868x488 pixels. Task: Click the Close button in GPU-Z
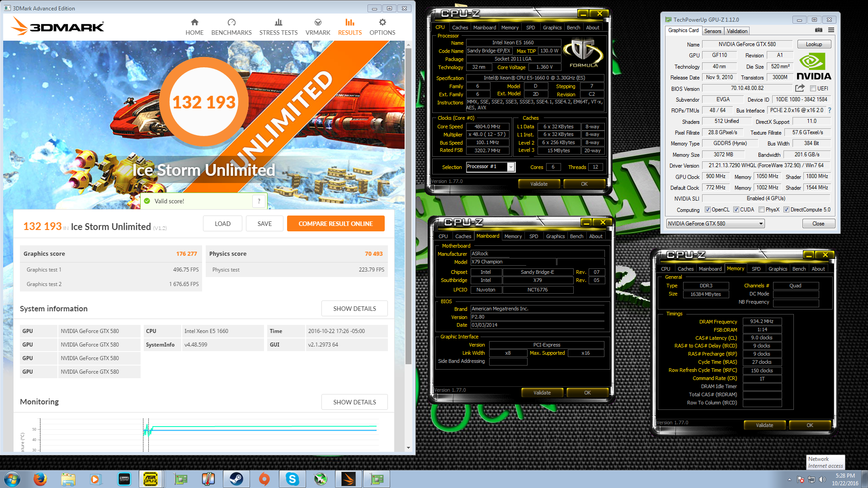click(x=818, y=224)
